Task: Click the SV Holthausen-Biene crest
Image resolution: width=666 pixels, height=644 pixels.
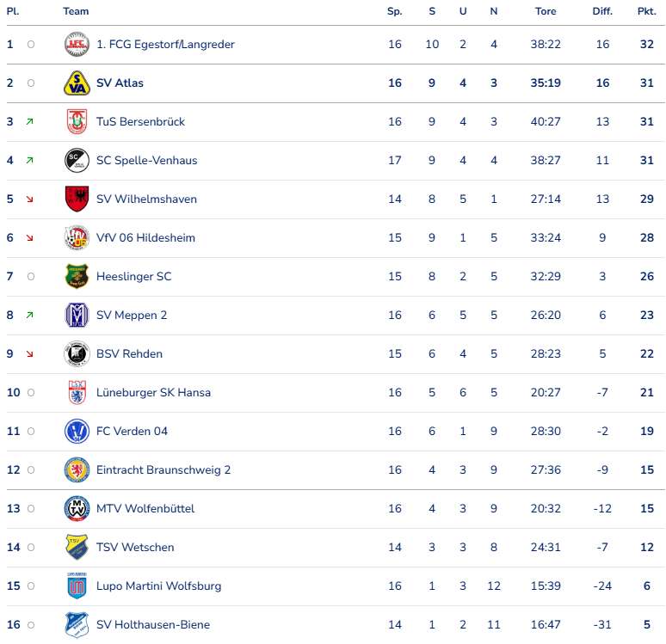Action: [x=77, y=625]
